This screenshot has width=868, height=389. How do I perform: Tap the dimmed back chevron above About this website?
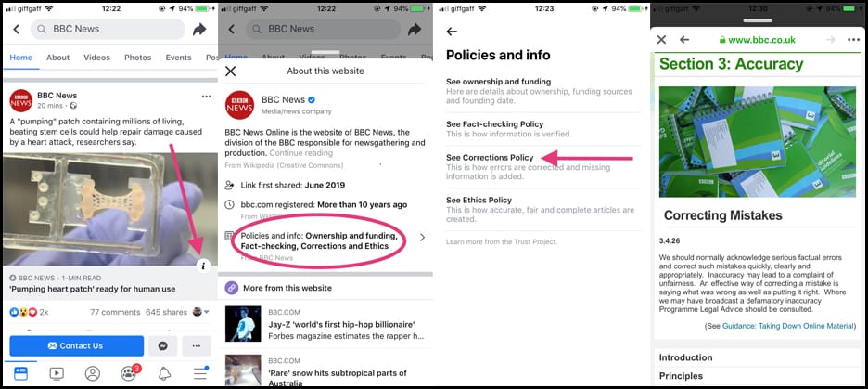tap(232, 30)
